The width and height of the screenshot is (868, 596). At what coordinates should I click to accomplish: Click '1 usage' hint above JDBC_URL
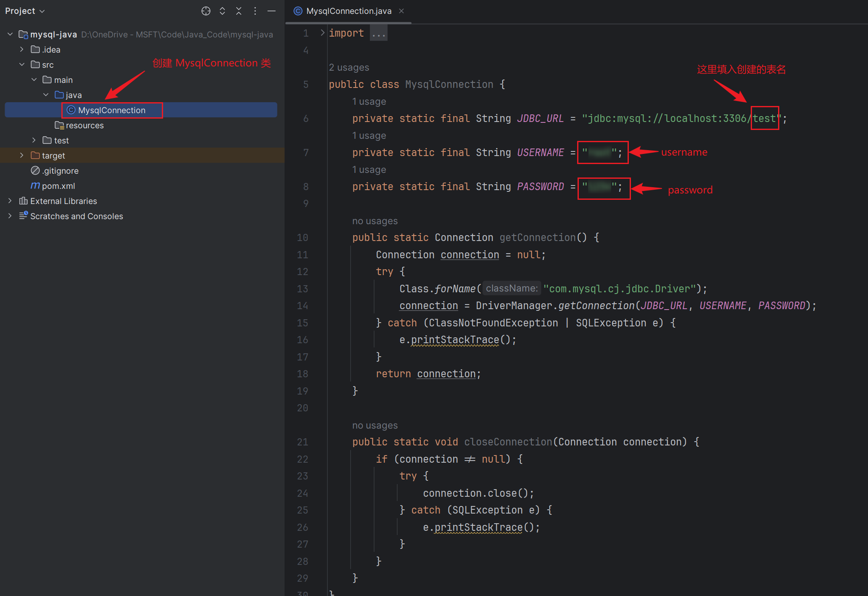tap(369, 101)
